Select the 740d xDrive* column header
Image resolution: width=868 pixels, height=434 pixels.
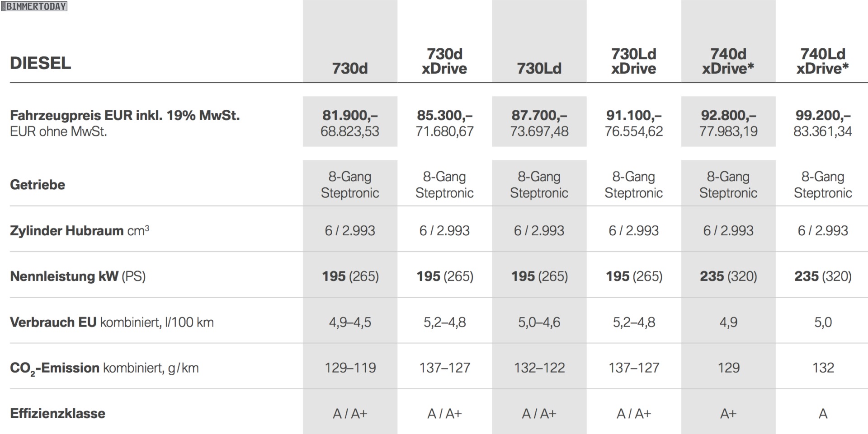coord(728,61)
